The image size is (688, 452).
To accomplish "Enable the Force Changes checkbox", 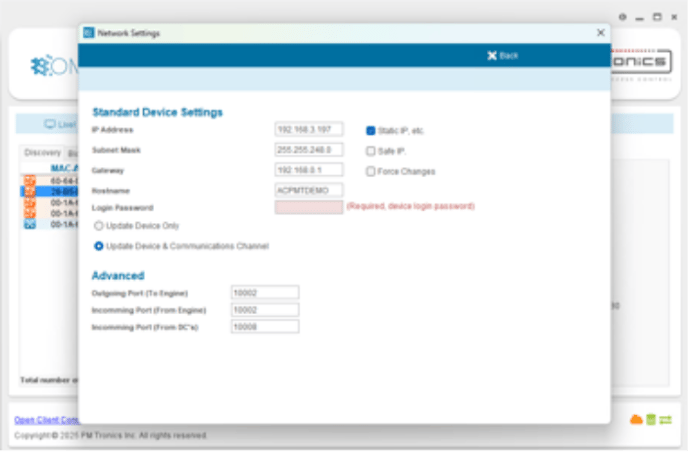I will (370, 171).
